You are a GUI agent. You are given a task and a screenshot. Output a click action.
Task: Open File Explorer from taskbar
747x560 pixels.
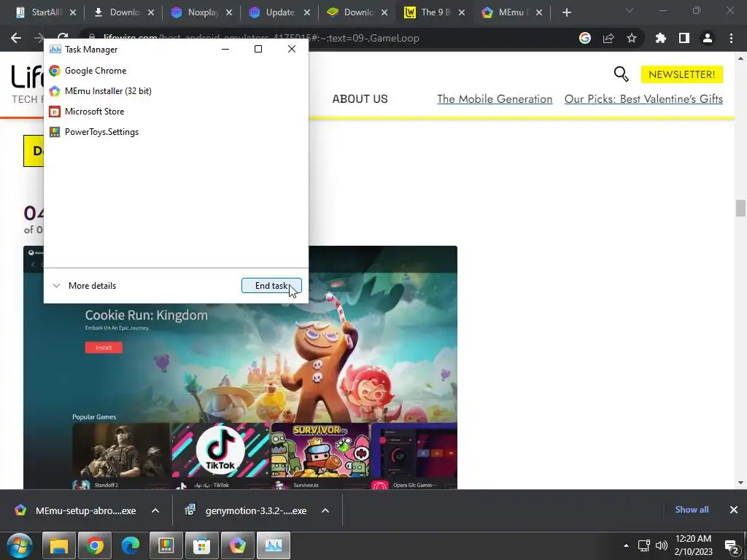click(x=59, y=545)
